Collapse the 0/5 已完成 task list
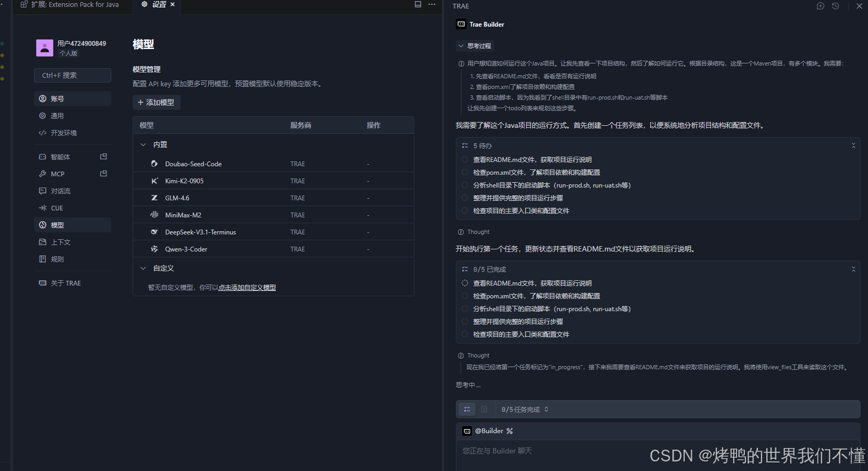The height and width of the screenshot is (471, 868). [x=854, y=269]
